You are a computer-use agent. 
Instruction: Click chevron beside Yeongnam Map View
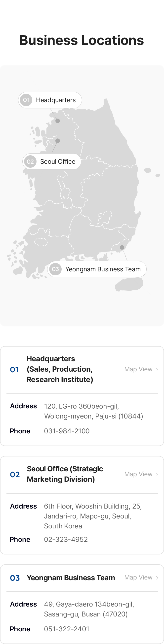pyautogui.click(x=157, y=578)
